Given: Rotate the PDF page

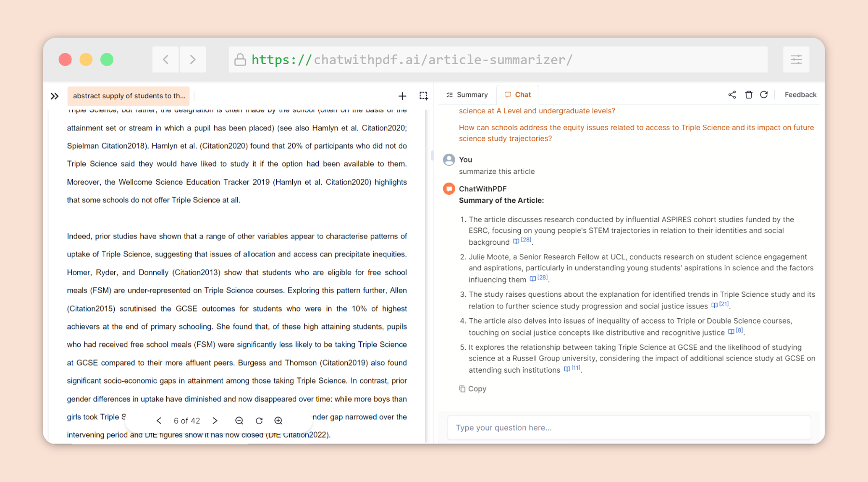Looking at the screenshot, I should click(259, 420).
